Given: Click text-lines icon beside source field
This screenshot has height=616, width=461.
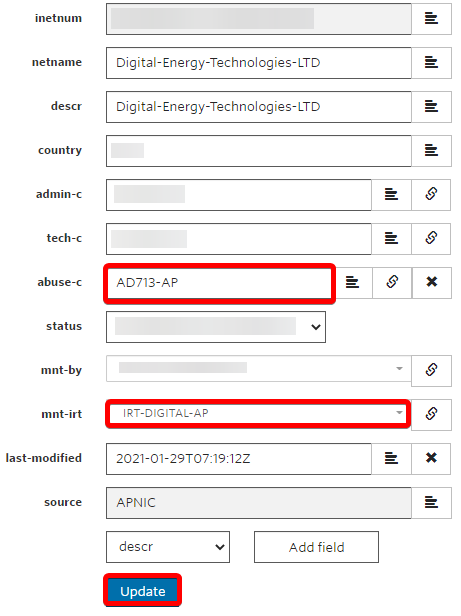Looking at the screenshot, I should (x=431, y=502).
